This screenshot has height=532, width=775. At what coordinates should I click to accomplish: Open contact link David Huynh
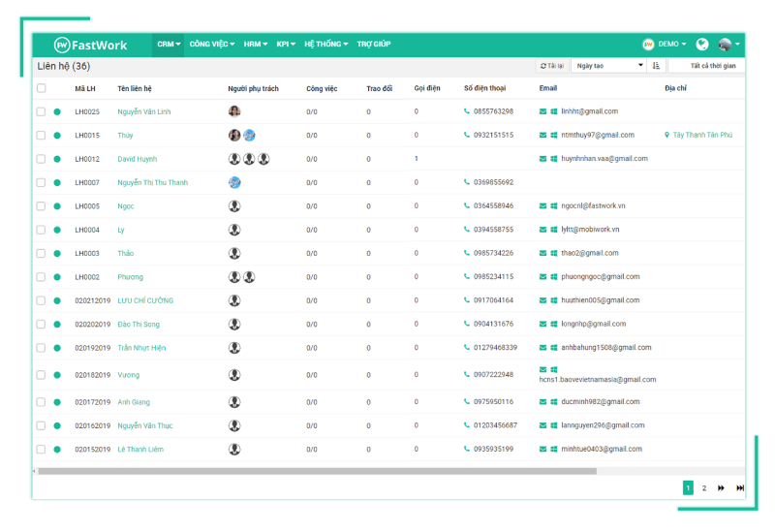pos(137,159)
